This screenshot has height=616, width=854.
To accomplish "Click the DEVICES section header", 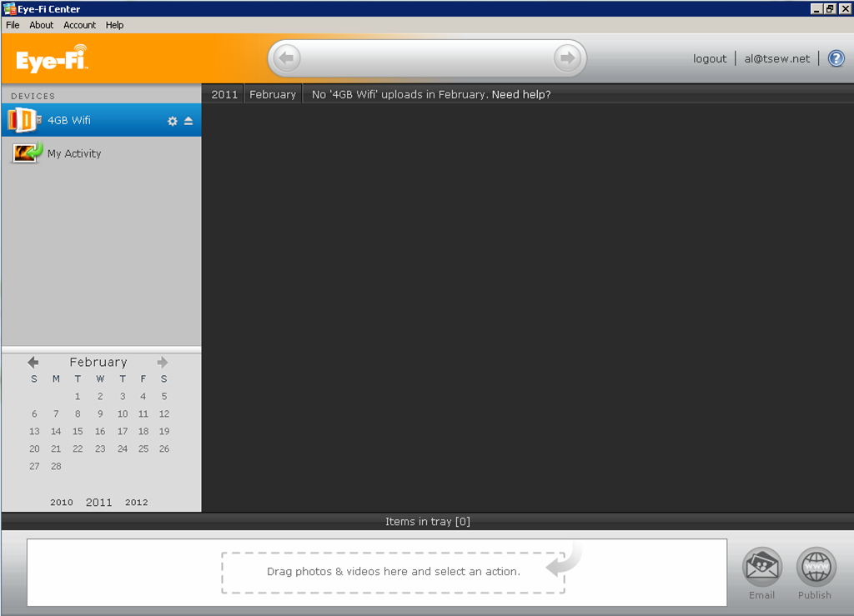I will tap(33, 96).
